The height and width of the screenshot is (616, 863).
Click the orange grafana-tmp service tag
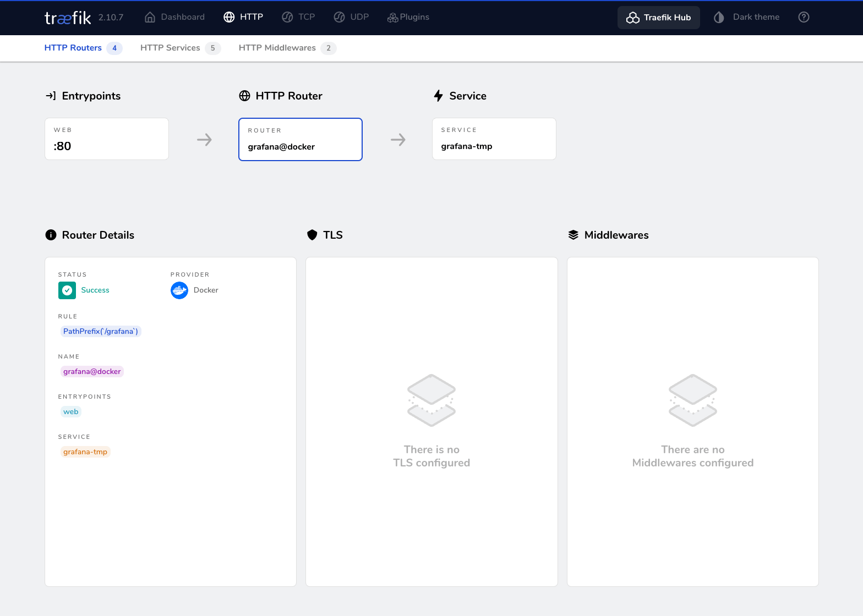pos(85,452)
